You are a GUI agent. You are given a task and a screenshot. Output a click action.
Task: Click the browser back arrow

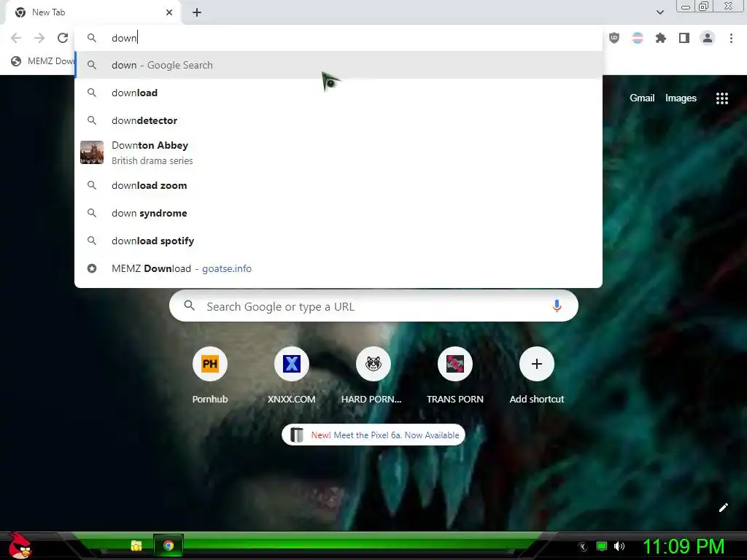(16, 38)
